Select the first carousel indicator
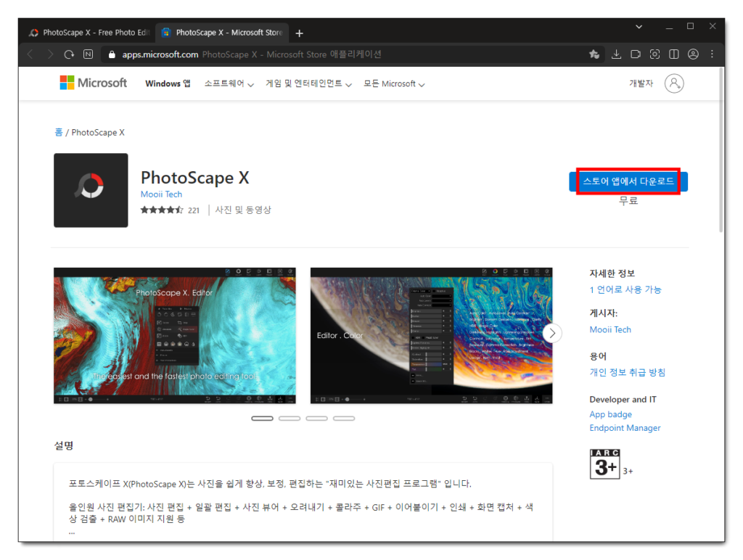743x560 pixels. click(262, 419)
